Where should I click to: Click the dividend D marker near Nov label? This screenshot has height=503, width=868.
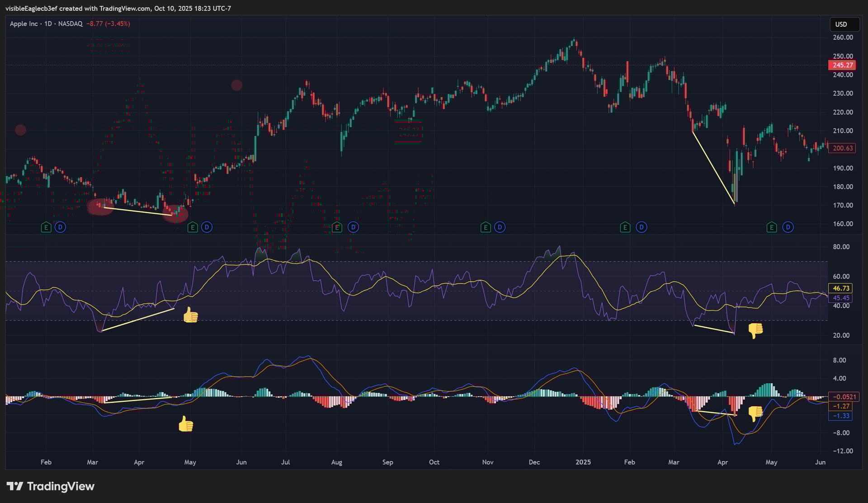coord(500,227)
